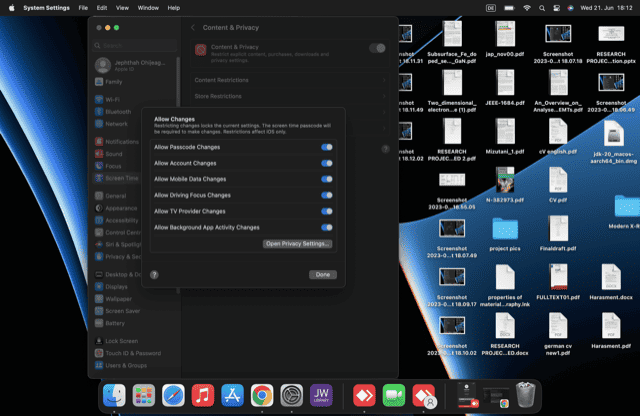Select Mizutani_1.pdf desktop file

pos(505,136)
